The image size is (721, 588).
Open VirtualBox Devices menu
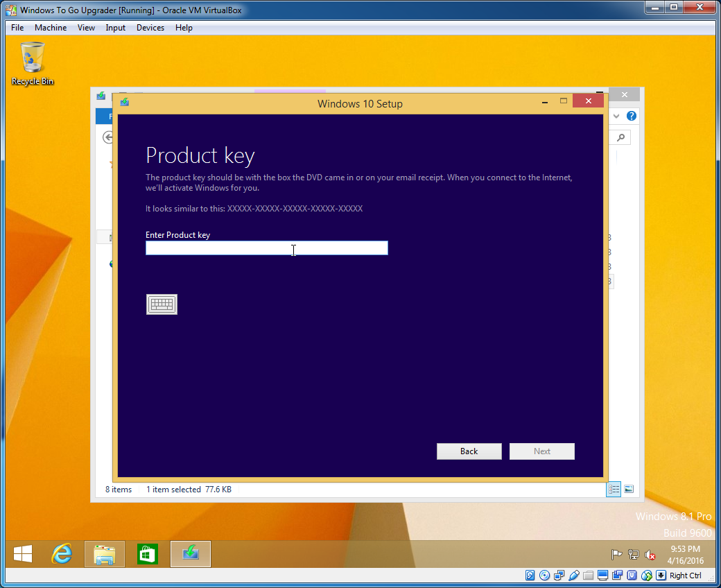click(x=150, y=28)
